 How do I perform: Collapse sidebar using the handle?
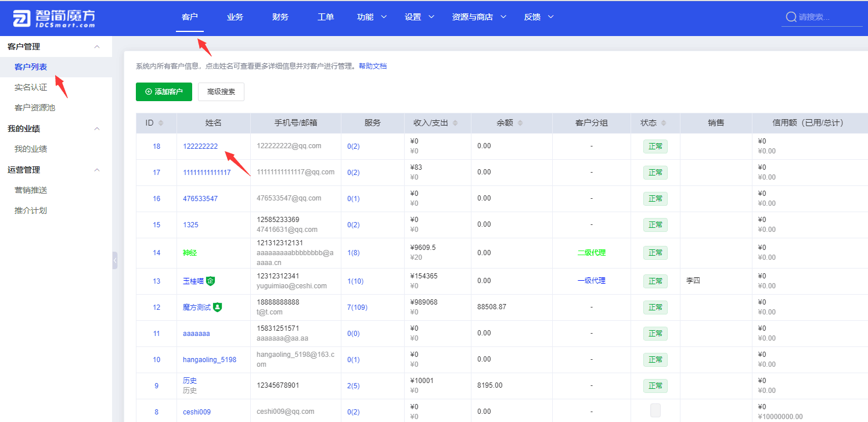[x=115, y=260]
